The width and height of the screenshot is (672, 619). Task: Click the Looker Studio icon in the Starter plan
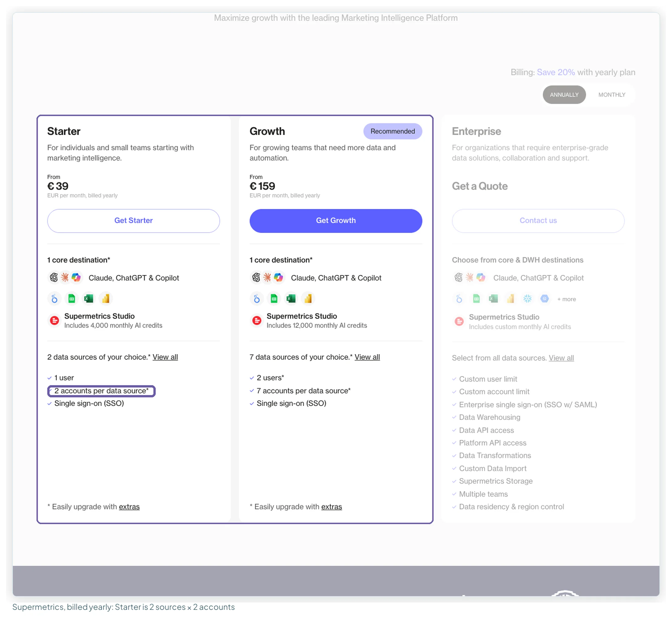(x=55, y=299)
